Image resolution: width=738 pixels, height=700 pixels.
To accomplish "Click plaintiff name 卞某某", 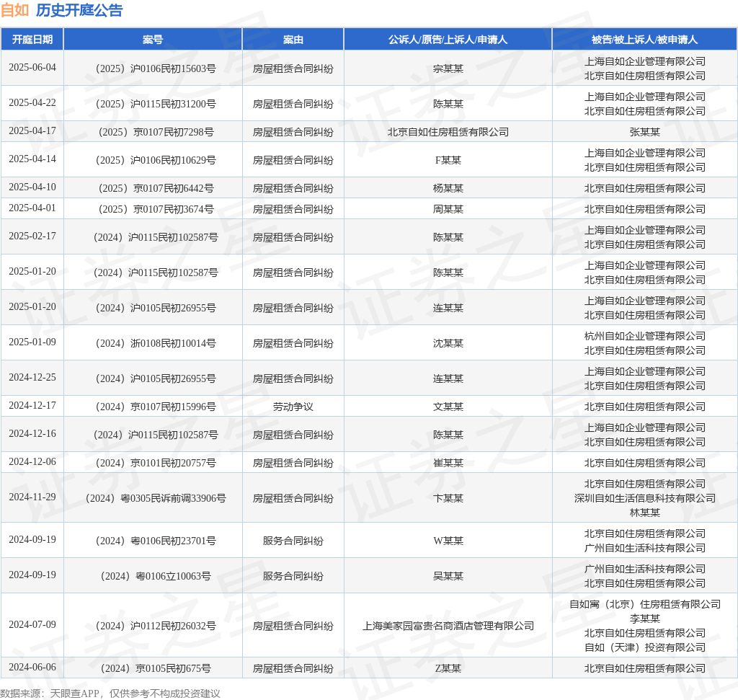I will click(448, 499).
